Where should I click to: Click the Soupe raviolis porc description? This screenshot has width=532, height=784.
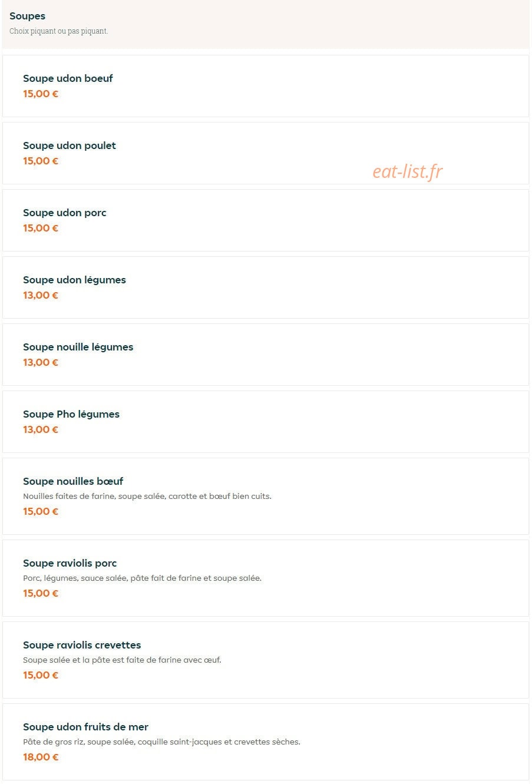142,578
